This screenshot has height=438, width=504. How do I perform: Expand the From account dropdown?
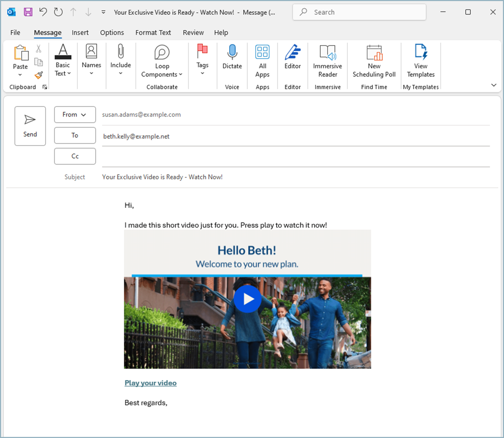pos(75,115)
